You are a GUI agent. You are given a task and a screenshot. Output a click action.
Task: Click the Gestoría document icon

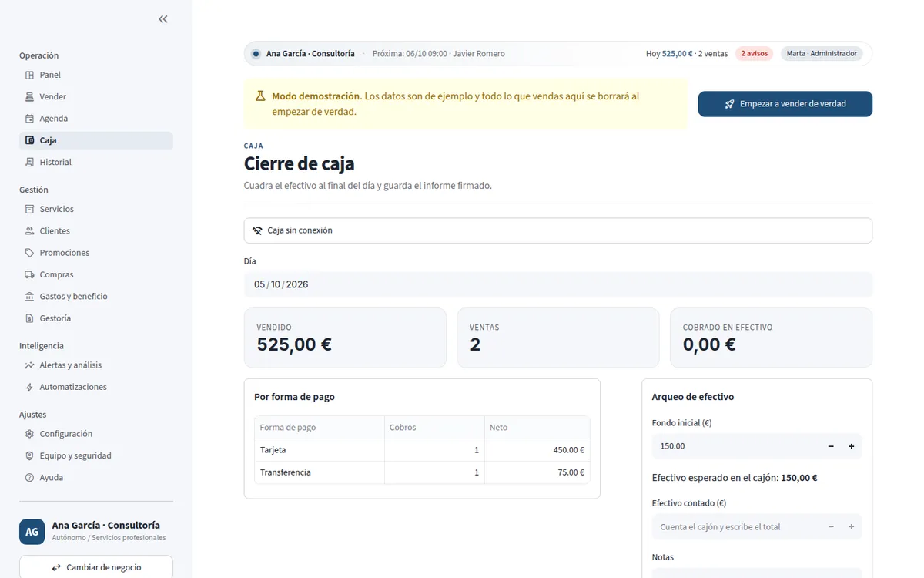tap(29, 318)
